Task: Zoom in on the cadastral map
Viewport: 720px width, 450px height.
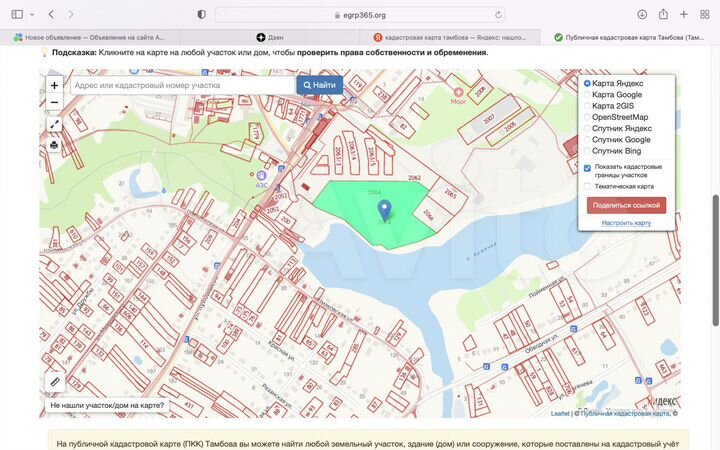Action: [54, 86]
